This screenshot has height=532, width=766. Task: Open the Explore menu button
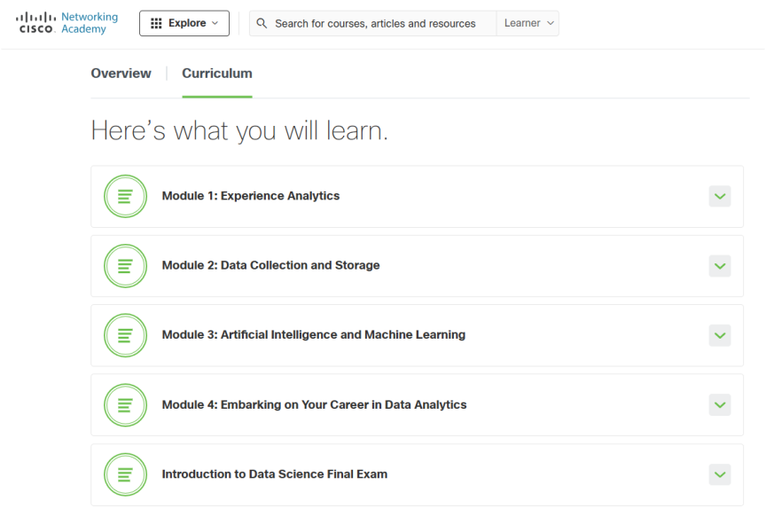184,23
